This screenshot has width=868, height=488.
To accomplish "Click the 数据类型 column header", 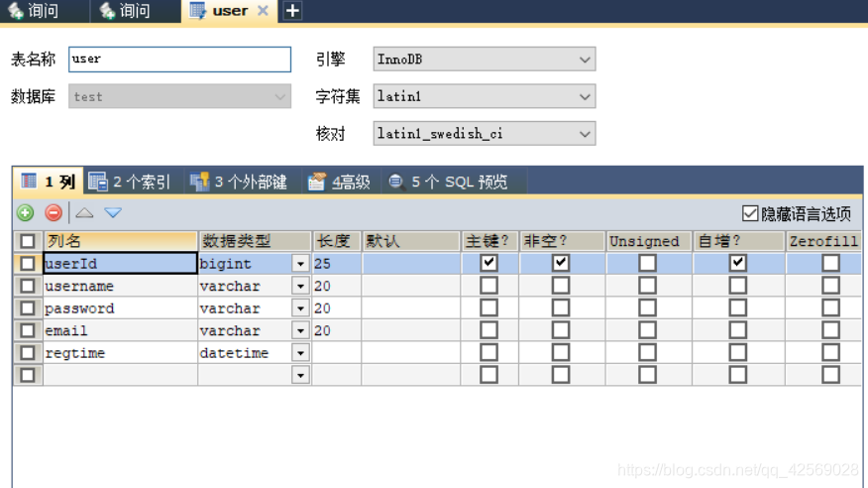I will [x=255, y=241].
